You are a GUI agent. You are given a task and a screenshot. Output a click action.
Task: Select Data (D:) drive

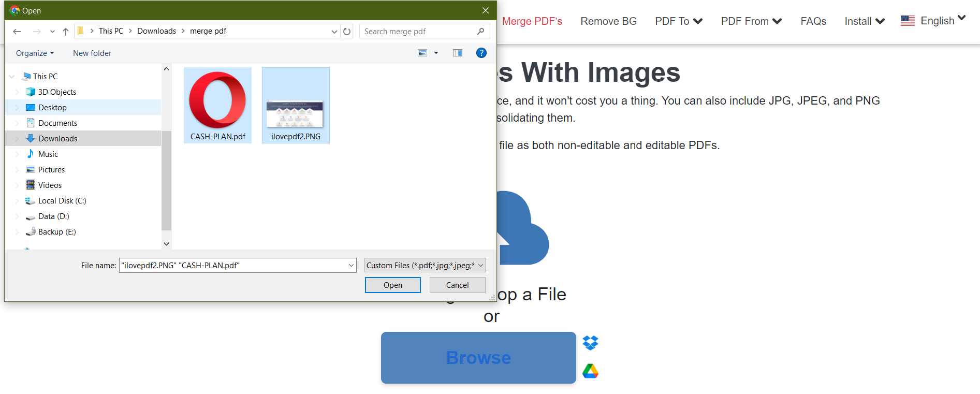coord(53,216)
